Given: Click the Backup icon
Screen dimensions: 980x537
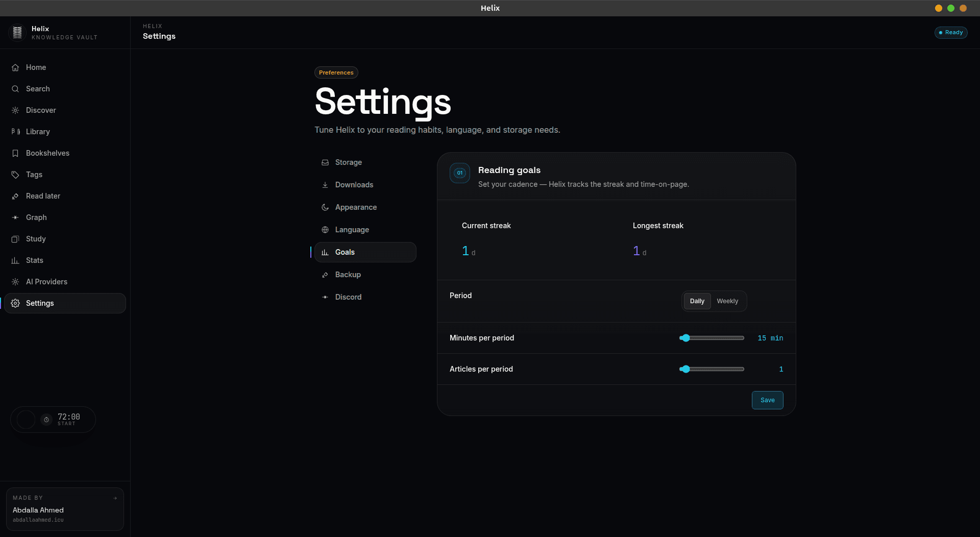Looking at the screenshot, I should 325,275.
